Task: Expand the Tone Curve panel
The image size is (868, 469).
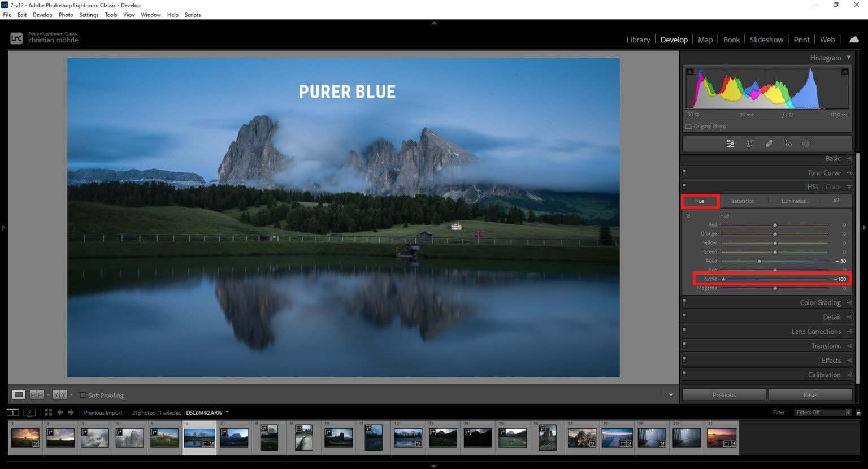Action: pos(849,173)
